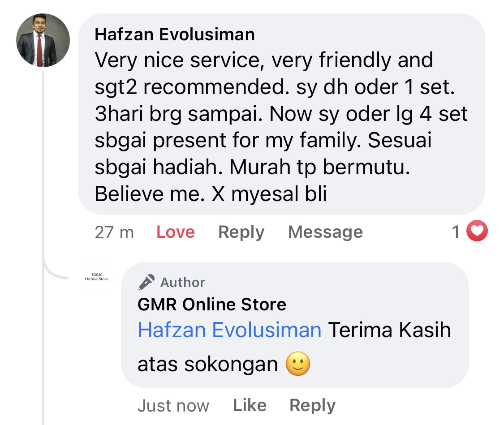Like the GMR Online Store reply

(250, 405)
